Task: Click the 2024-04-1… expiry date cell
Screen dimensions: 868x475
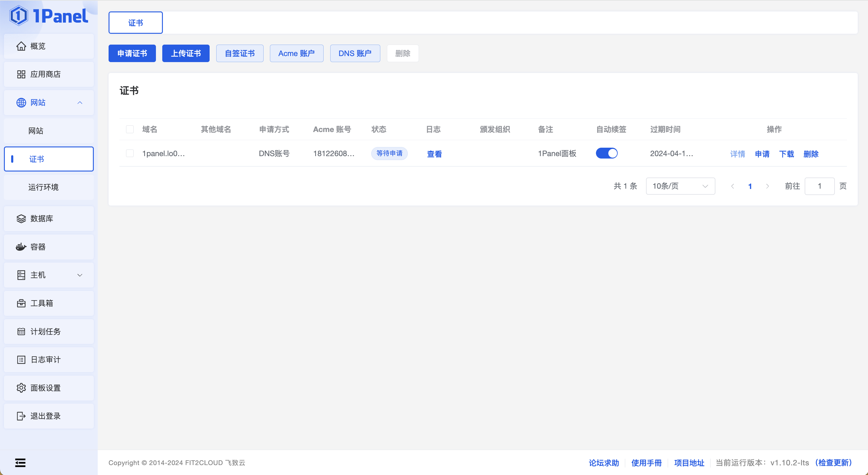Action: 672,153
